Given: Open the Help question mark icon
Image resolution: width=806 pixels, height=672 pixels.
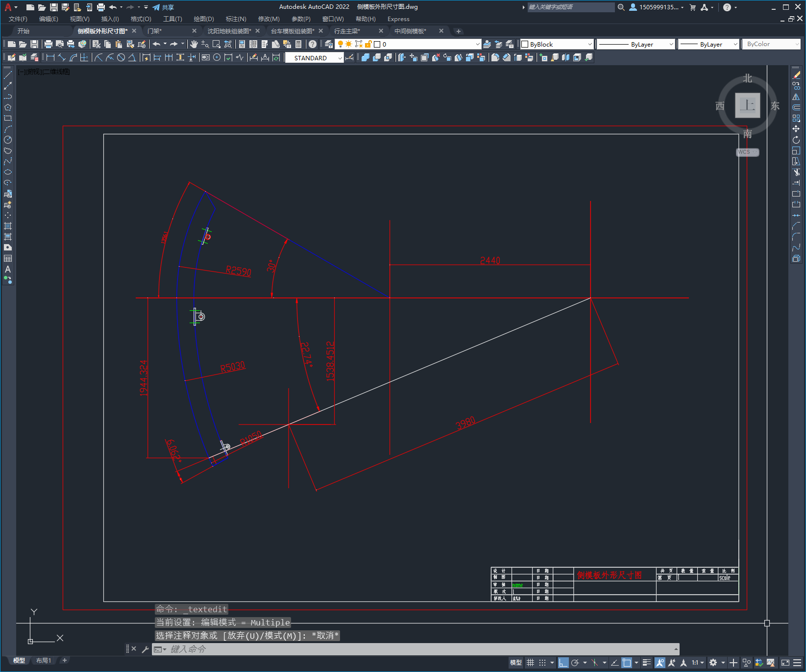Looking at the screenshot, I should pyautogui.click(x=313, y=44).
